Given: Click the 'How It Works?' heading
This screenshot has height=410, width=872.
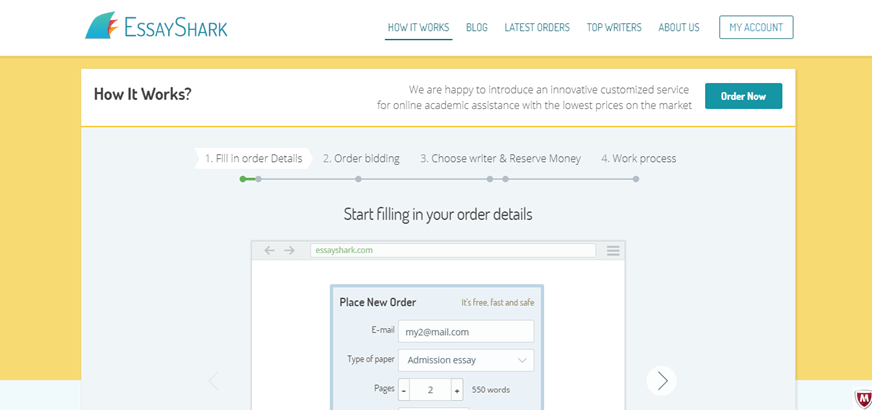Looking at the screenshot, I should coord(142,94).
